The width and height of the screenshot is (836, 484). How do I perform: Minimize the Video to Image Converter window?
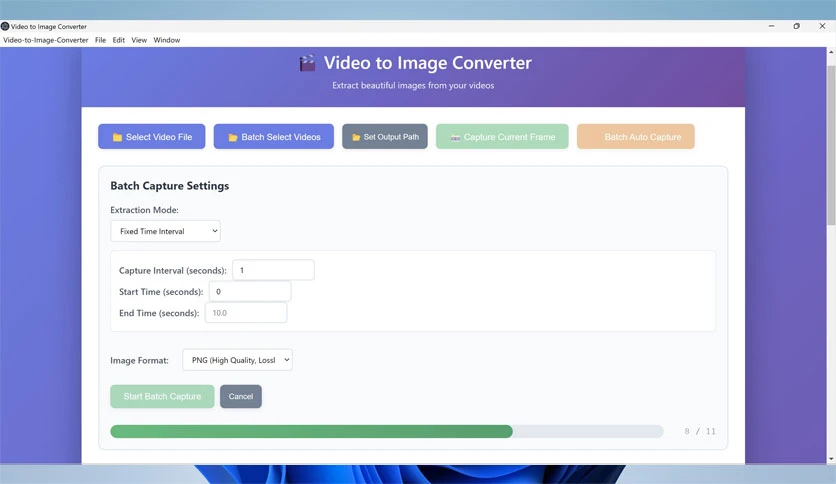coord(771,26)
